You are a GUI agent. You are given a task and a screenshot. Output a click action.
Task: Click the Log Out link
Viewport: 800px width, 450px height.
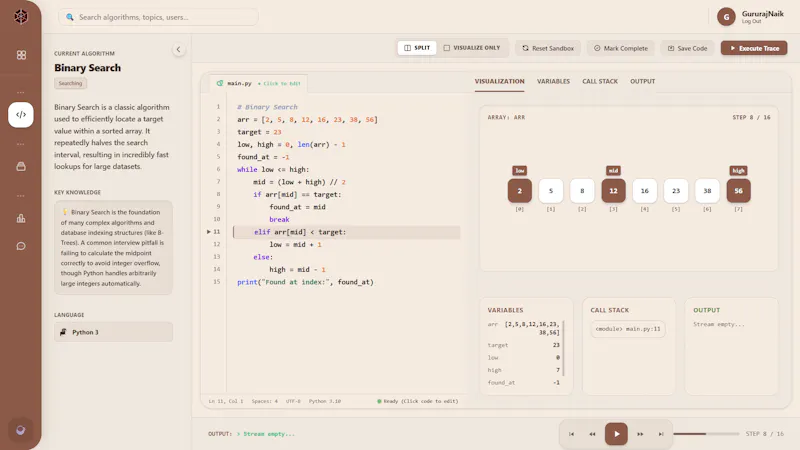pos(751,22)
